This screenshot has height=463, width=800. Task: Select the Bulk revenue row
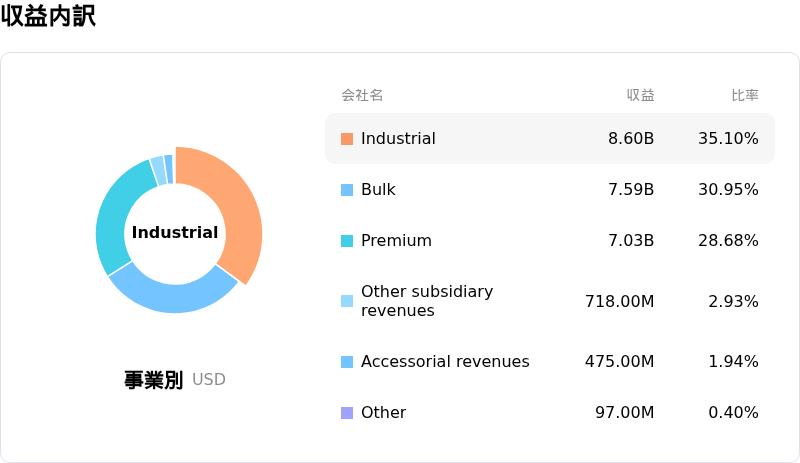coord(550,190)
